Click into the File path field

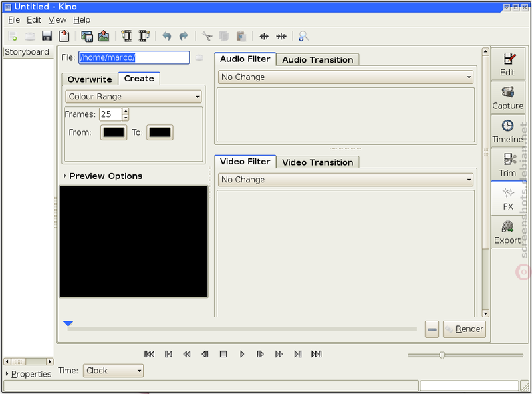point(134,57)
